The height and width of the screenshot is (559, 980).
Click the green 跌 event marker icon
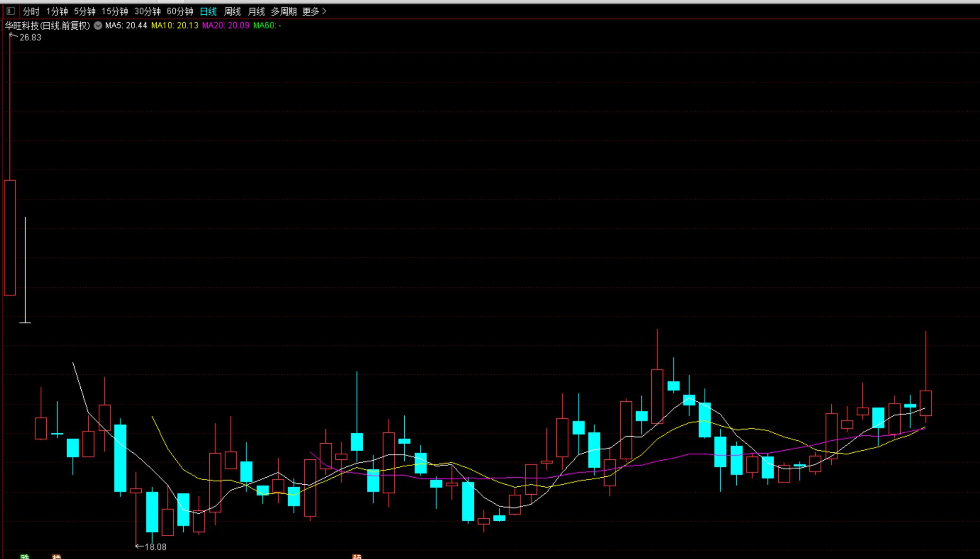[25, 557]
